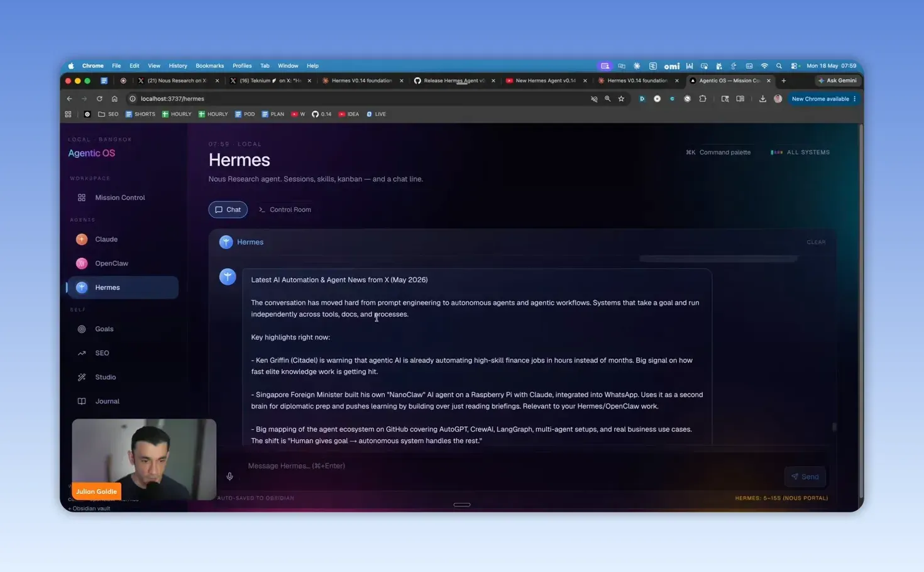
Task: Open the omi menu bar icon
Action: tap(672, 66)
